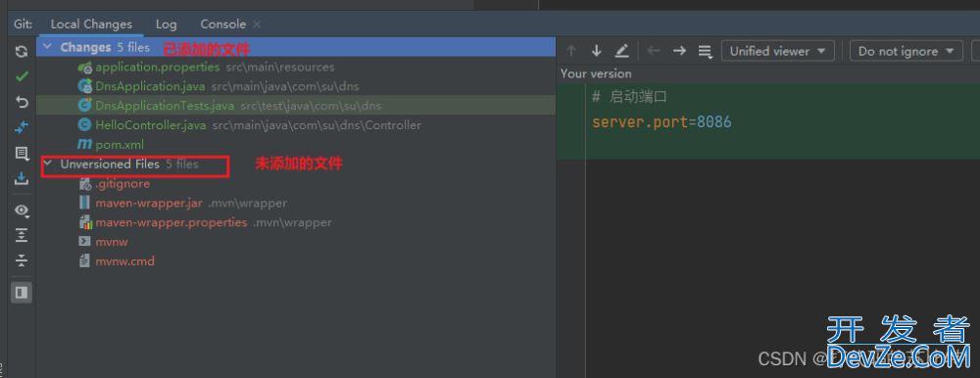Click the Maven icon beside pom.xml
Viewport: 980px width, 378px height.
click(x=85, y=144)
